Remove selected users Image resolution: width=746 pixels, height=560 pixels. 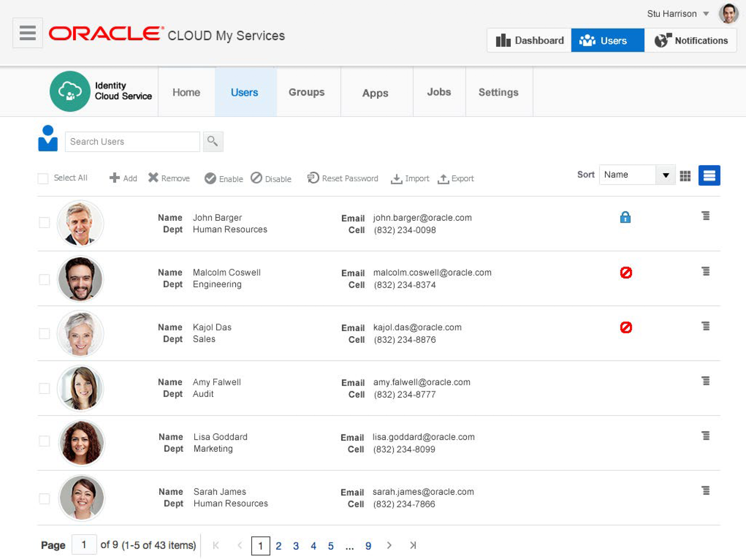(x=169, y=178)
